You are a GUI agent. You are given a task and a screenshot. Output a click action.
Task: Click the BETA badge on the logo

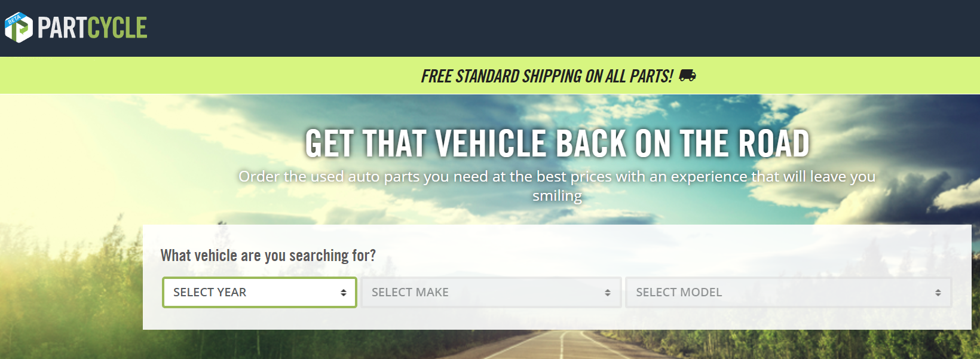click(14, 20)
